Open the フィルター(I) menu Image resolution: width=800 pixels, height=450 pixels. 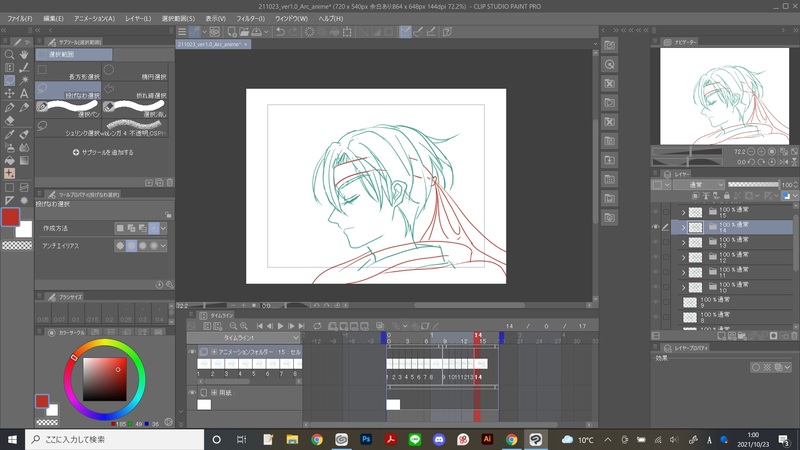tap(250, 19)
